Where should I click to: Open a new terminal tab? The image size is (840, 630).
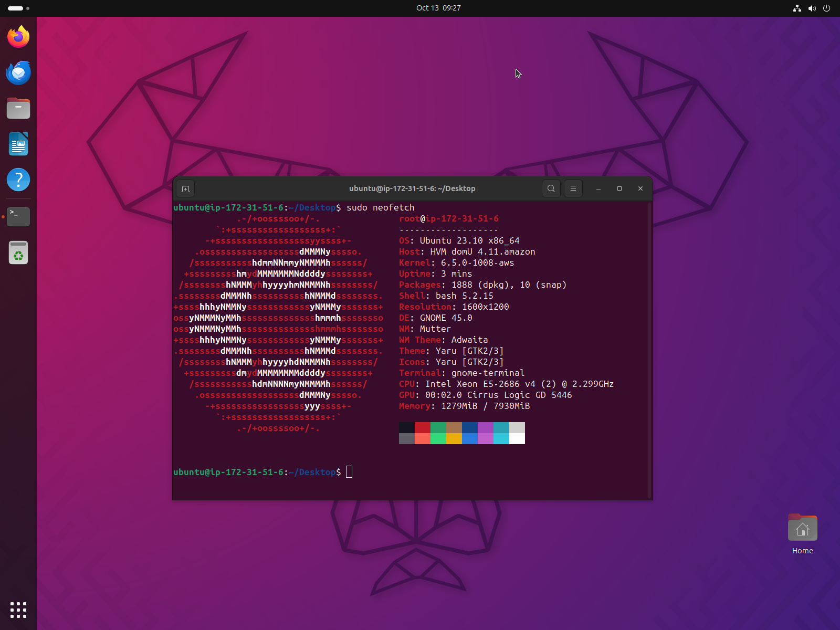(185, 188)
